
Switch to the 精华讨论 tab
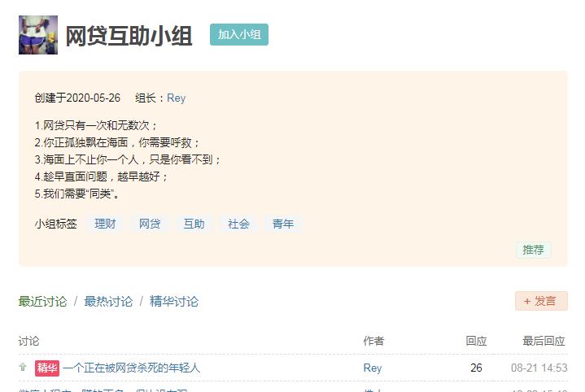tap(174, 302)
